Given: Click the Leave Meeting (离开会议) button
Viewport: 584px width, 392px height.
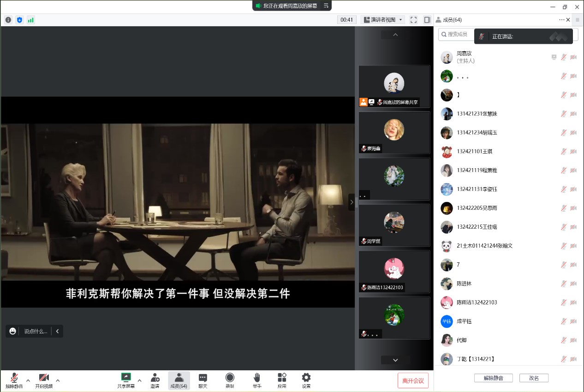Looking at the screenshot, I should (x=413, y=380).
